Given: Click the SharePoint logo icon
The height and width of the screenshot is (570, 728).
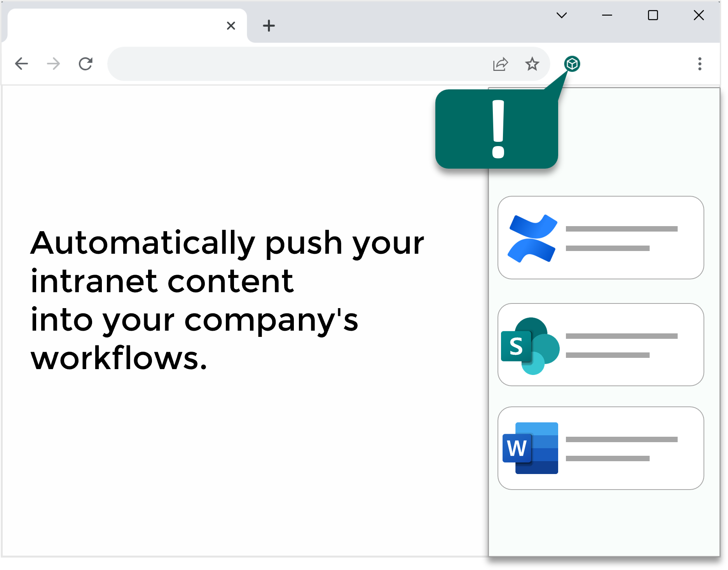Looking at the screenshot, I should point(530,346).
